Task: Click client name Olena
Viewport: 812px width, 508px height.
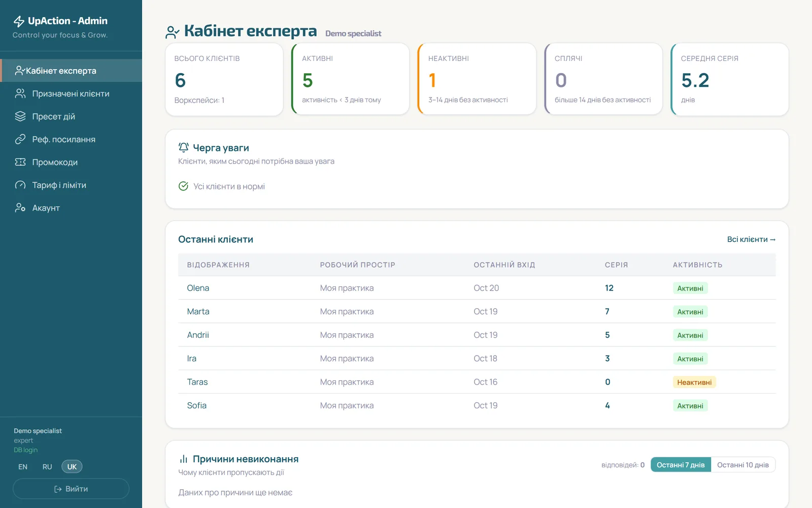Action: (x=198, y=288)
